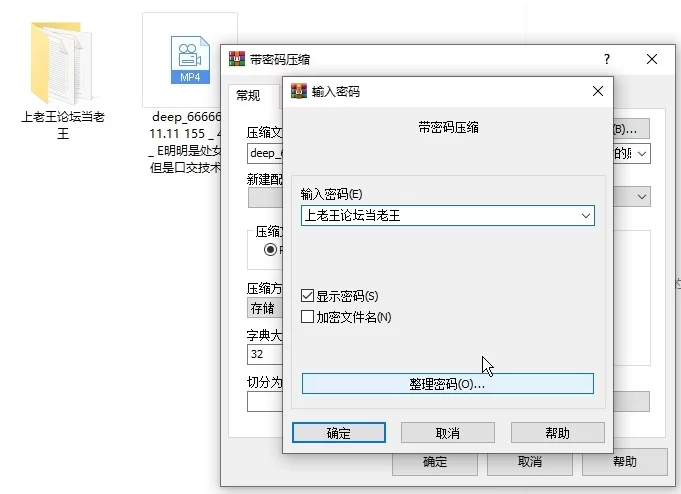
Task: Click 帮助 in the background 带密码压缩 window
Action: [625, 462]
